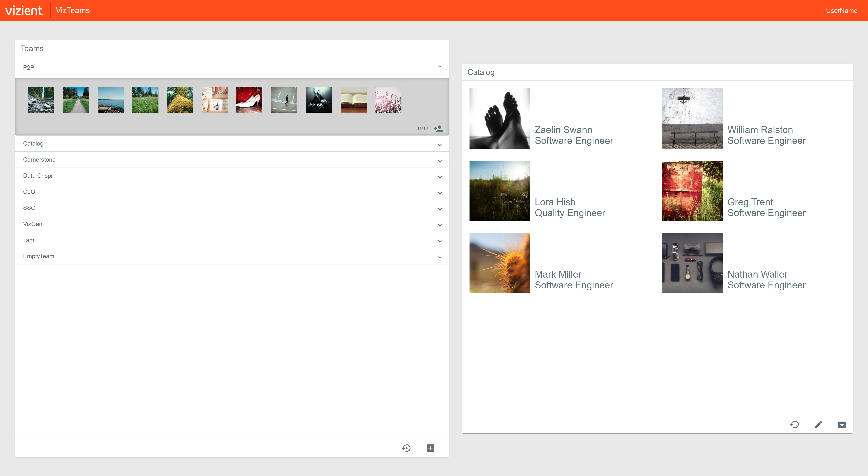The width and height of the screenshot is (868, 476).
Task: Expand the VizGan team chevron
Action: click(x=440, y=225)
